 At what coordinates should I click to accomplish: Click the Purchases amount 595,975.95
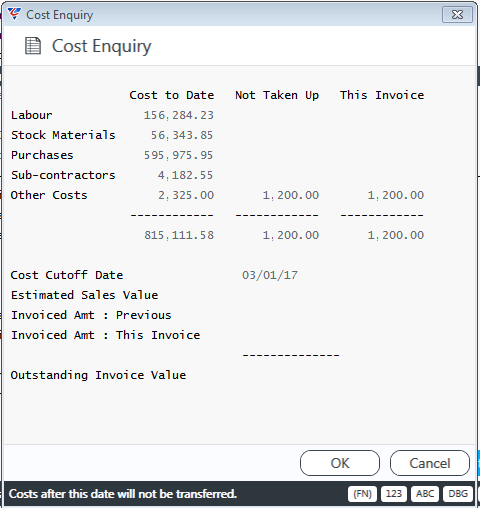click(x=178, y=155)
